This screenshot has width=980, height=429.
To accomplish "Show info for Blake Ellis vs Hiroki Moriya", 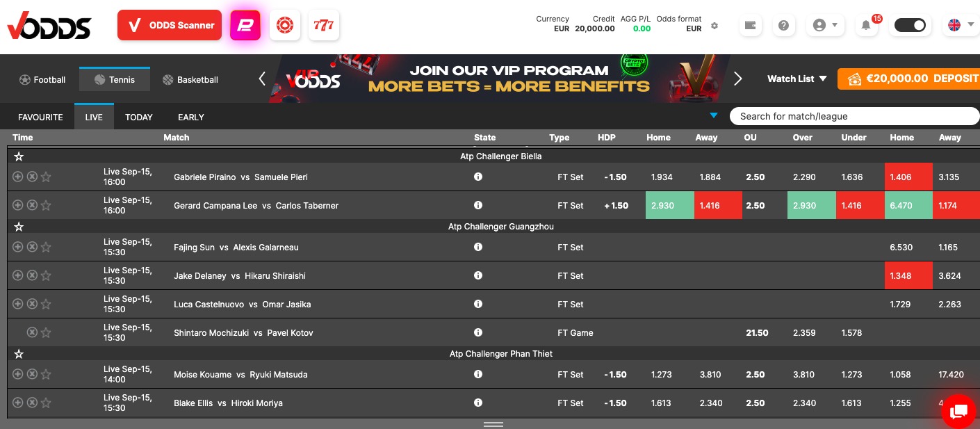I will click(x=478, y=403).
